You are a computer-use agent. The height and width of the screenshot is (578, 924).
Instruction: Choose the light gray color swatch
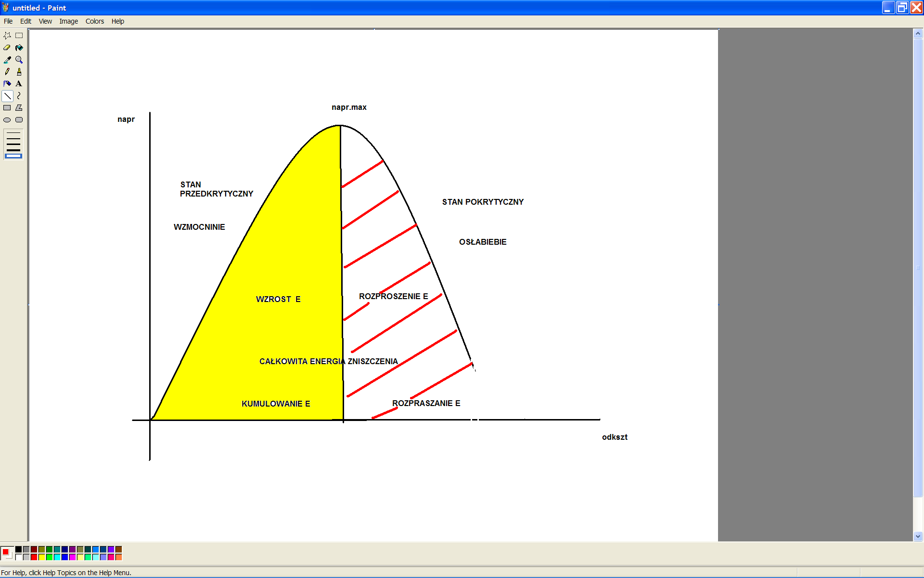point(26,557)
